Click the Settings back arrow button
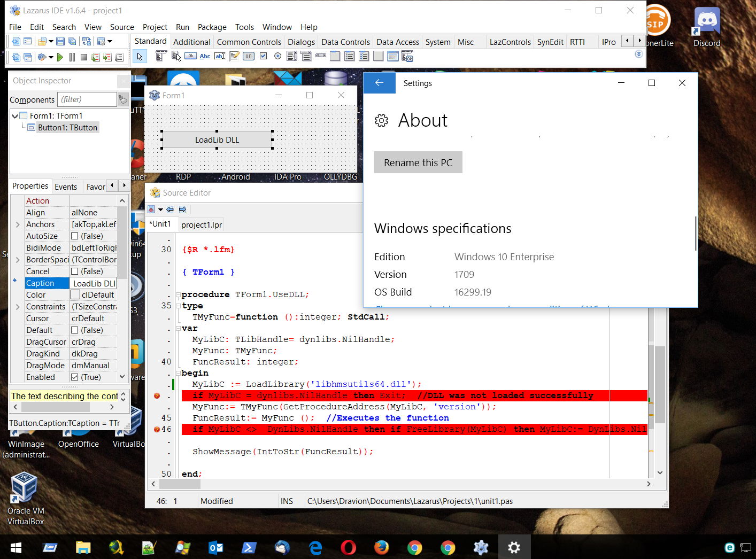This screenshot has width=756, height=559. click(x=380, y=83)
